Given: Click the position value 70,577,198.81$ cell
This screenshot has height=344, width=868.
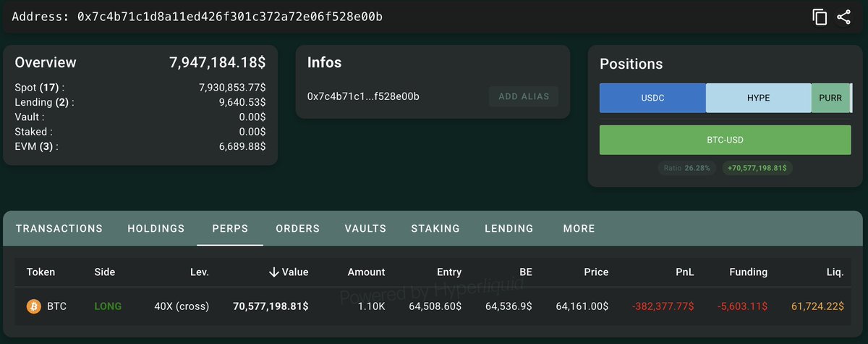Looking at the screenshot, I should [271, 306].
